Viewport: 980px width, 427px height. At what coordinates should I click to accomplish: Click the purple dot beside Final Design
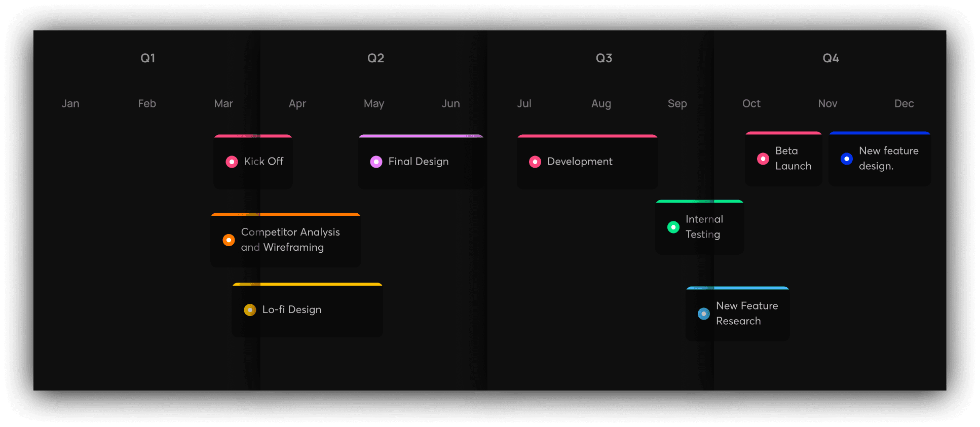[x=376, y=162]
